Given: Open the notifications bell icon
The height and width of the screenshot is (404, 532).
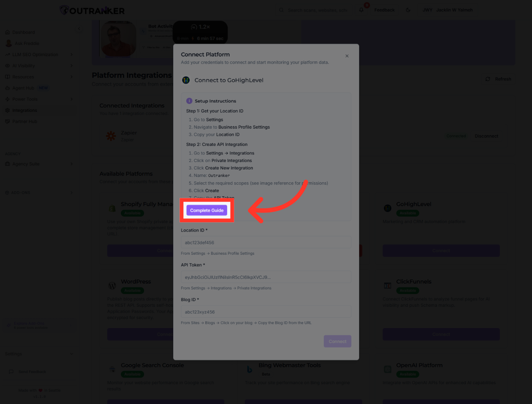Looking at the screenshot, I should [361, 10].
